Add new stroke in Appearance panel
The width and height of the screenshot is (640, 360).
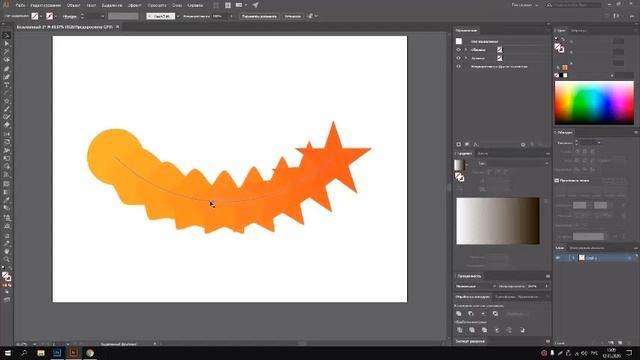[x=458, y=144]
